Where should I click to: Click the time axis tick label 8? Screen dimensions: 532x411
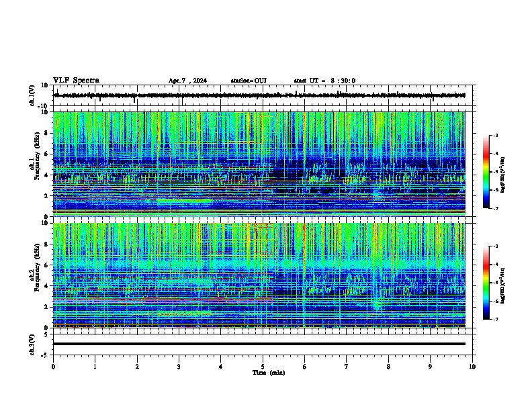(388, 367)
